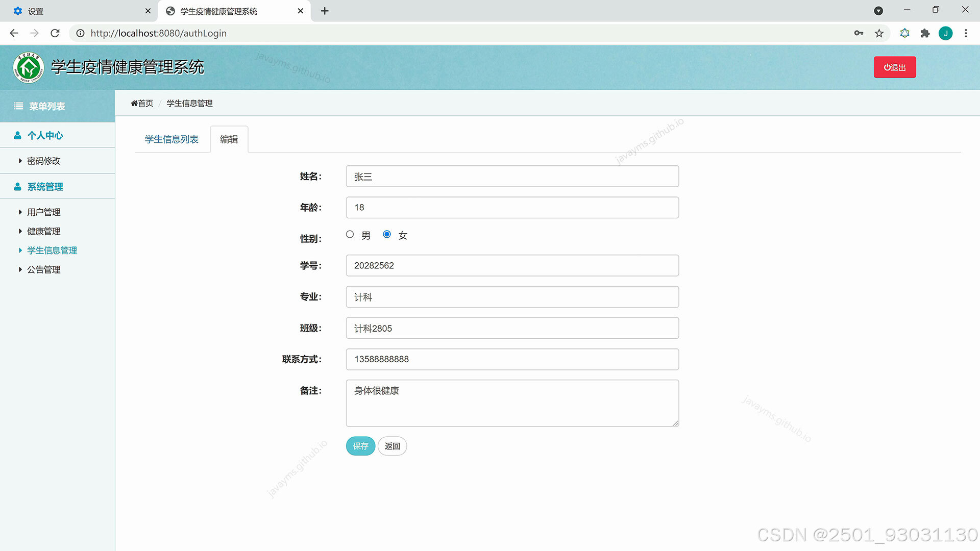Expand the 用户管理 menu arrow
The image size is (980, 551).
point(20,212)
